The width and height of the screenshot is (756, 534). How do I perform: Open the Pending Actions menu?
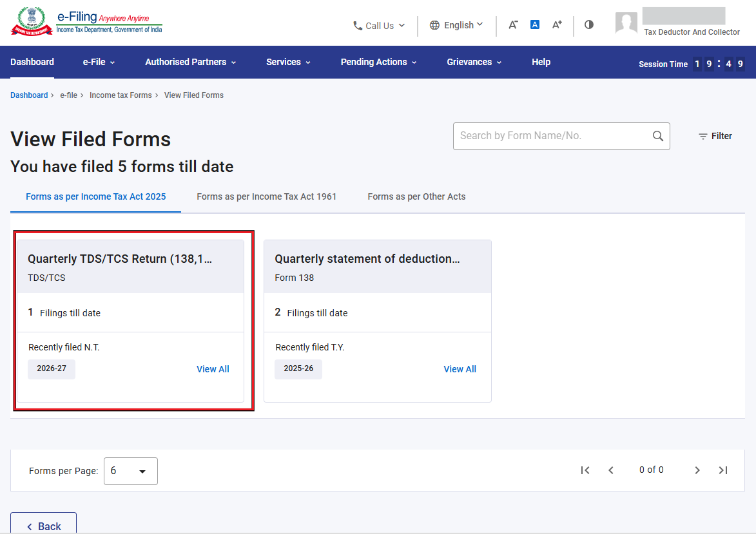(x=378, y=62)
